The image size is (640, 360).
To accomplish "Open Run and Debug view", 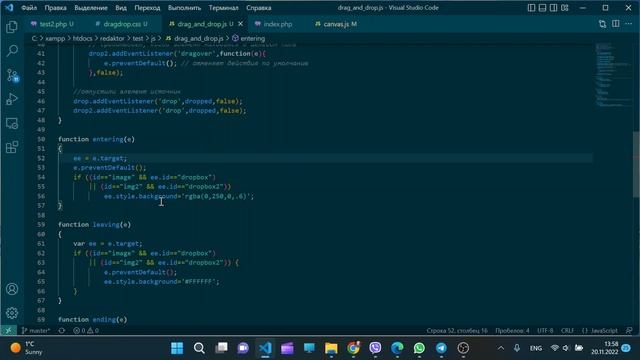I will click(12, 99).
